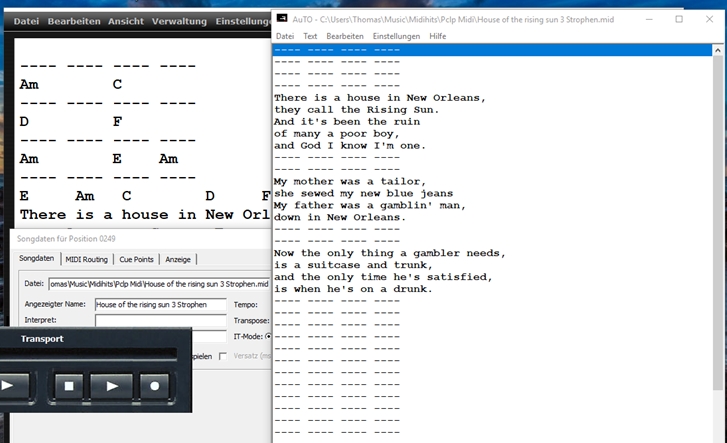Click 'Songdaten für Position 0249' dialog title
Viewport: 727px width, 443px height.
(66, 238)
